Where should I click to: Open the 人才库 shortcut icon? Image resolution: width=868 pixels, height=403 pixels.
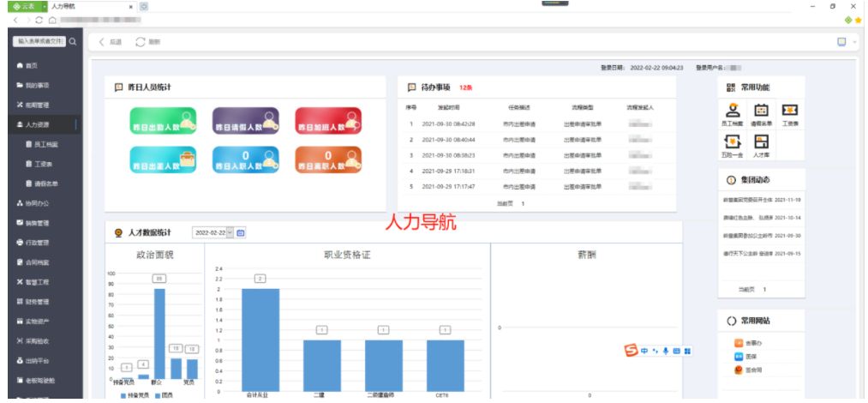coord(761,146)
